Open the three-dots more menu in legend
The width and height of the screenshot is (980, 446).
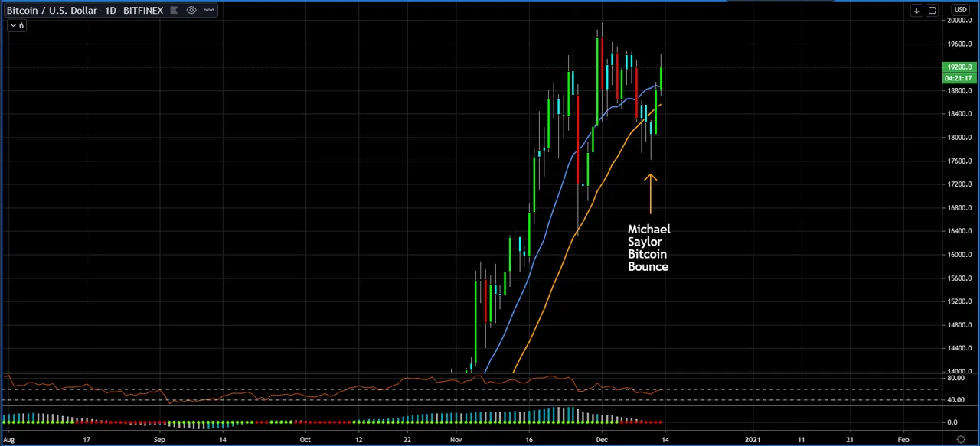[208, 11]
